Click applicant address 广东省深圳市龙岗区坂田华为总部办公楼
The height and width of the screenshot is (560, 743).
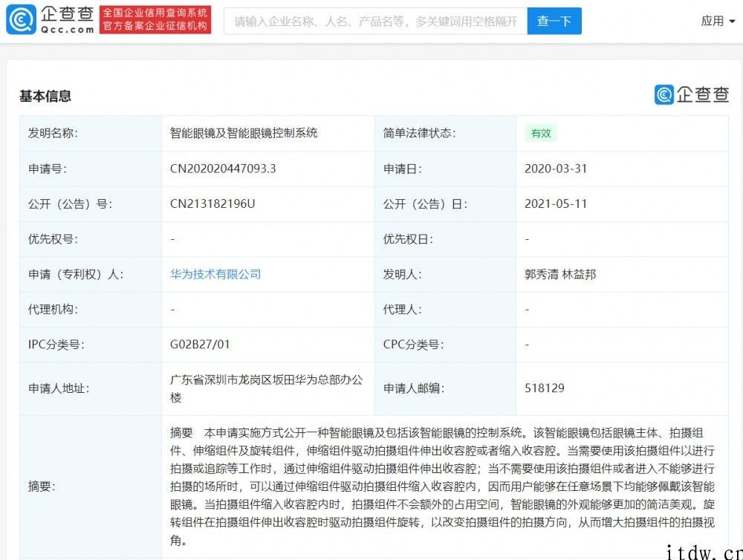tap(266, 388)
